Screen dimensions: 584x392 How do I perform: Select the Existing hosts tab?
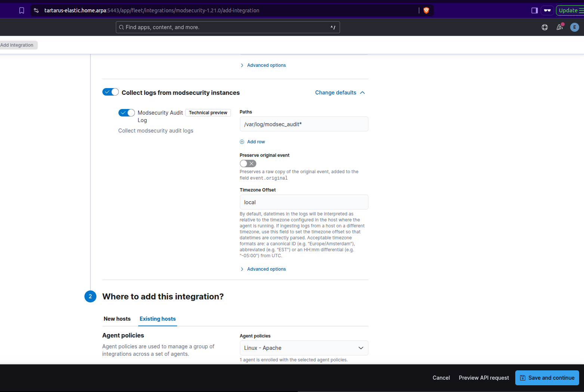[157, 319]
